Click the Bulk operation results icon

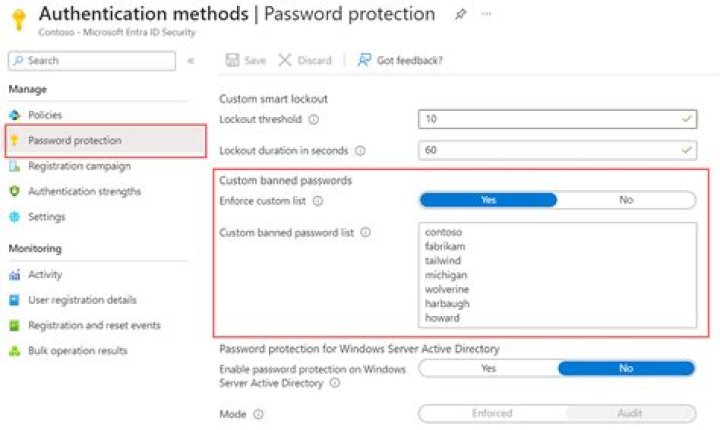[x=14, y=351]
